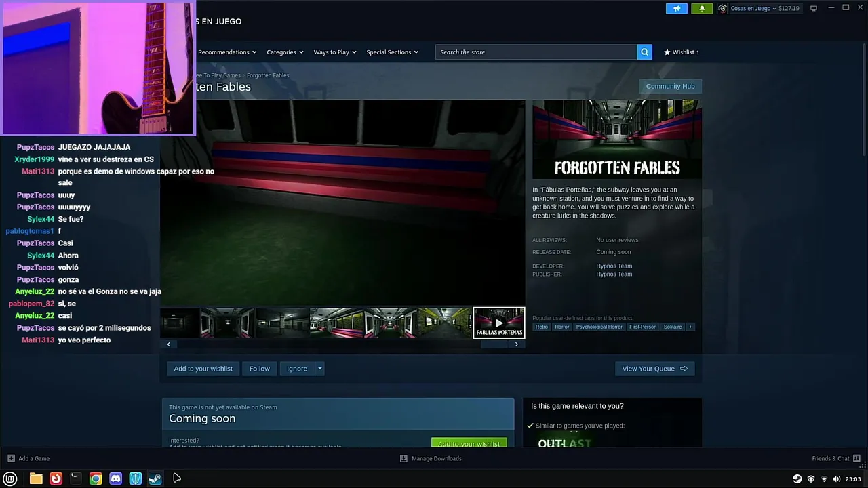Open the Special Sections dropdown

coord(392,52)
